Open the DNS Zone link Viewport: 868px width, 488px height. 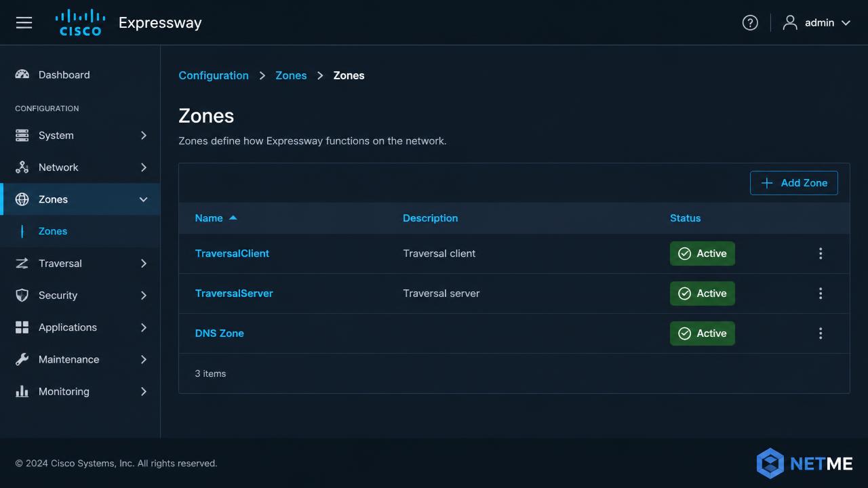[x=220, y=333]
